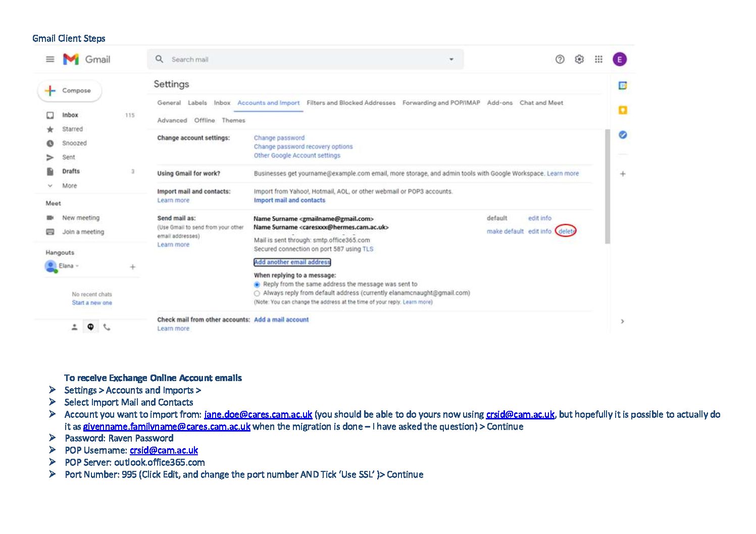Screen dimensions: 756x534
Task: Click the Elana Hangouts profile avatar
Action: point(51,266)
